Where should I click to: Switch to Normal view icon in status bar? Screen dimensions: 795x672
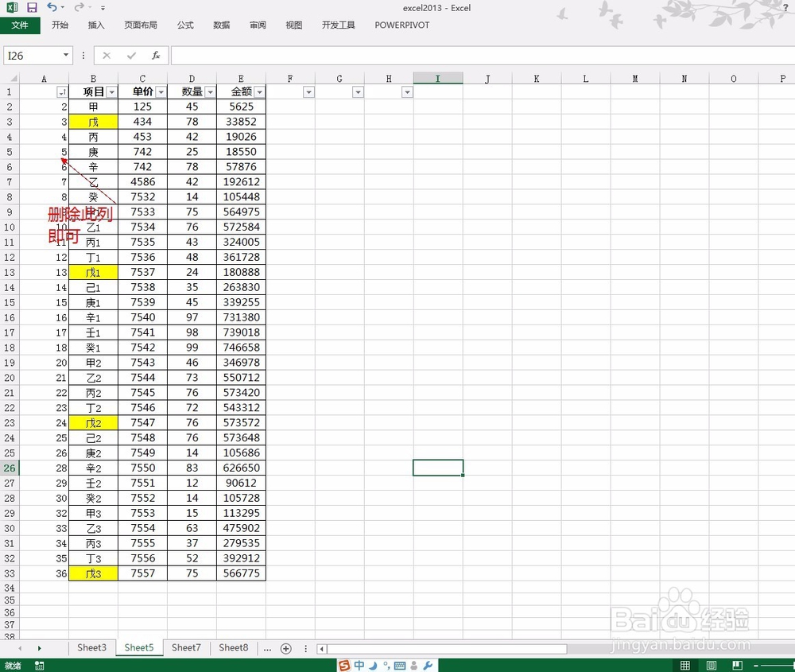[685, 664]
